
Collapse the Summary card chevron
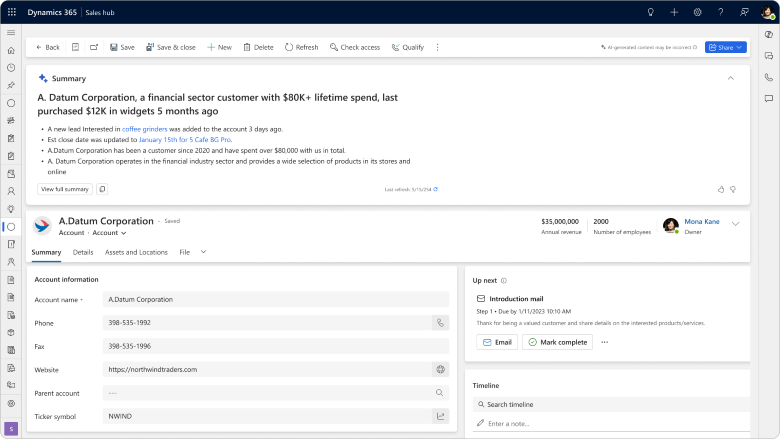click(x=730, y=78)
